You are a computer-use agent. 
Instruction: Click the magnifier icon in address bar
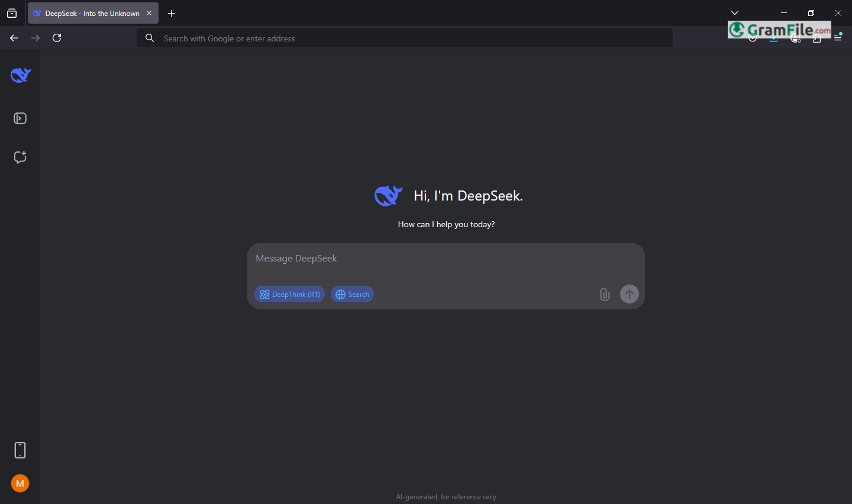(150, 38)
